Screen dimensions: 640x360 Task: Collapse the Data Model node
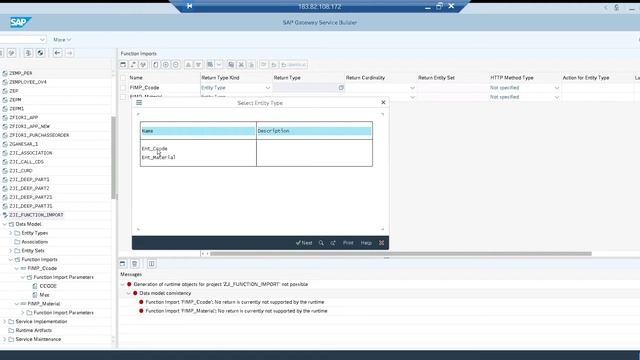(4, 224)
